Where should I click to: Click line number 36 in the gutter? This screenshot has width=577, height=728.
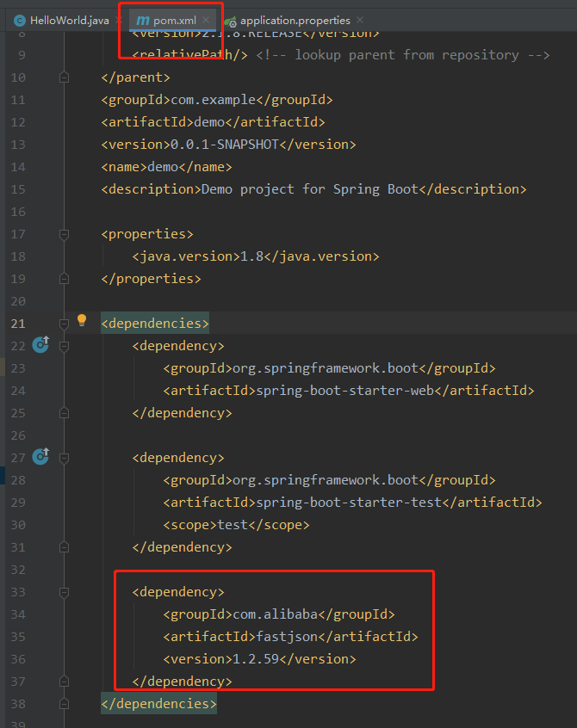[18, 659]
